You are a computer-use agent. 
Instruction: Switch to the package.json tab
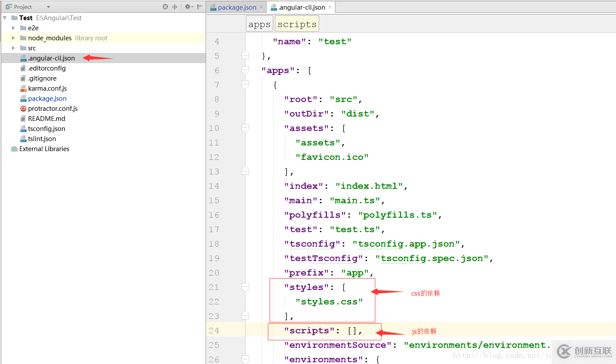coord(237,7)
